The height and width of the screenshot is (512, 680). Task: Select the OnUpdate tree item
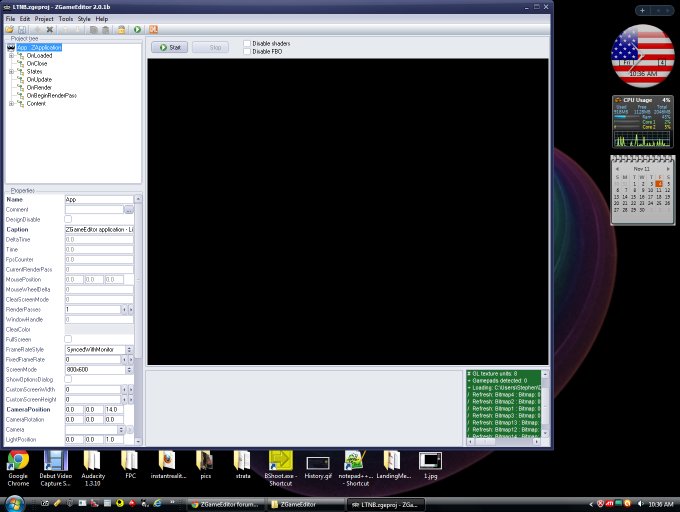coord(39,79)
